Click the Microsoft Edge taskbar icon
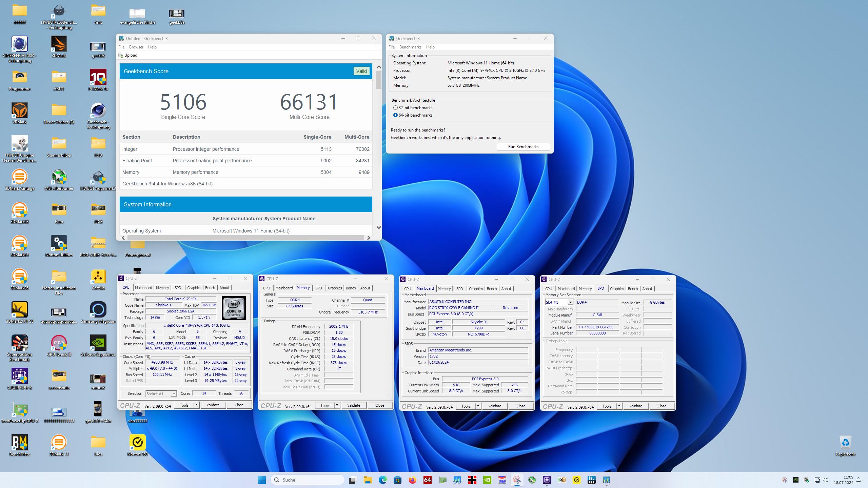 382,480
